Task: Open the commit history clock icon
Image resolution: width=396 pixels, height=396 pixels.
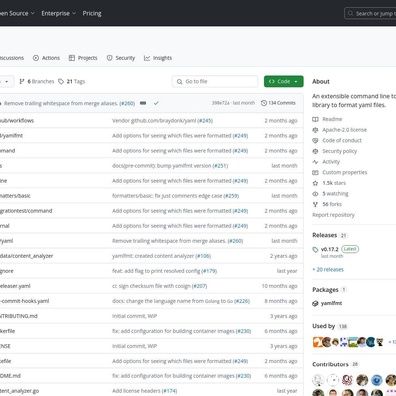Action: coord(264,103)
